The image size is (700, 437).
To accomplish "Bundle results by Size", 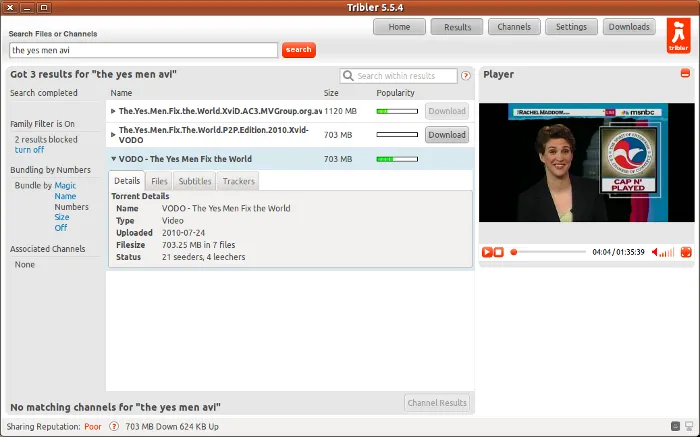I will (x=62, y=217).
